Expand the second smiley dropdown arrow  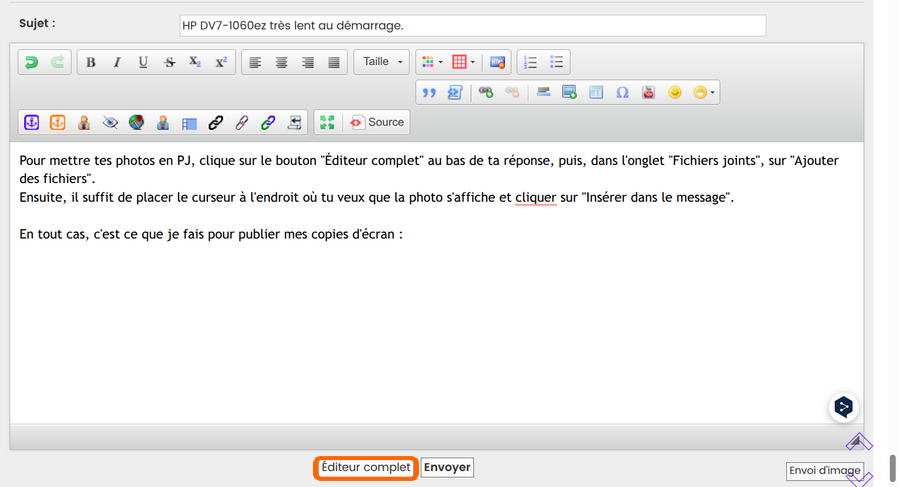click(712, 93)
